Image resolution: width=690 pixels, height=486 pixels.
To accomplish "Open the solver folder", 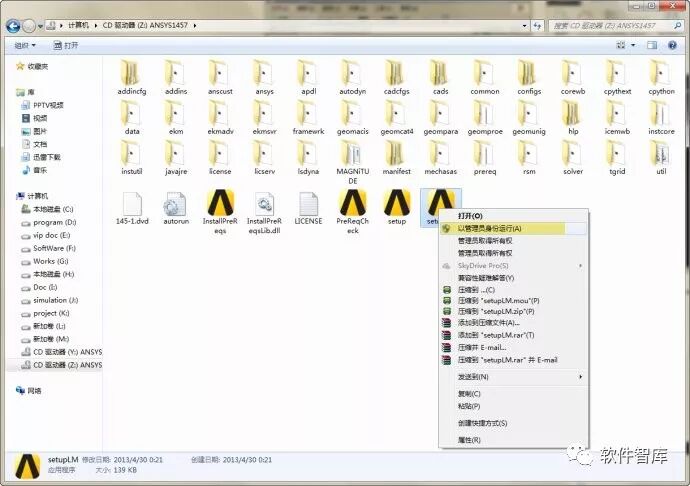I will click(573, 158).
